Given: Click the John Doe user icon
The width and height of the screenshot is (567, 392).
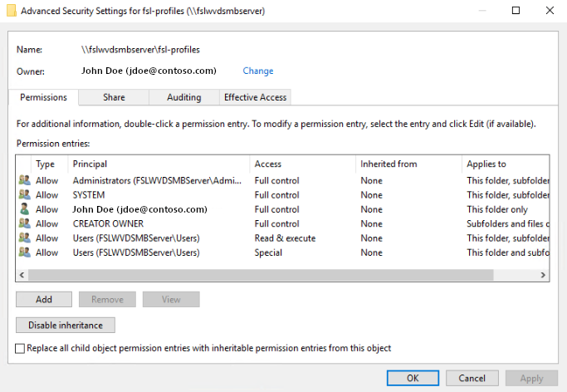Looking at the screenshot, I should point(23,209).
